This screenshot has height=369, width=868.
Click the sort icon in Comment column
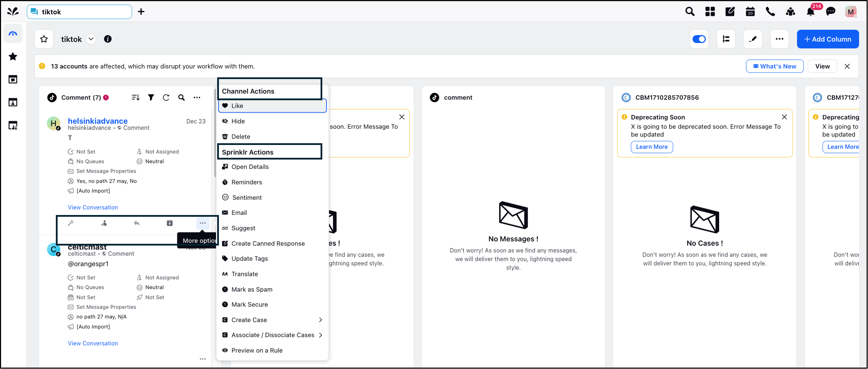[x=136, y=98]
